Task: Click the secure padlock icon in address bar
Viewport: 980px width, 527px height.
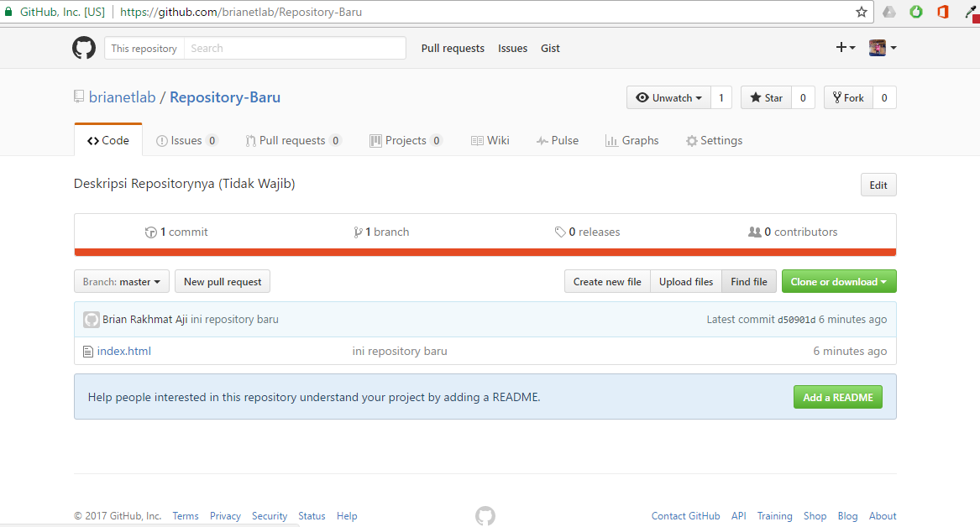Action: click(x=8, y=12)
